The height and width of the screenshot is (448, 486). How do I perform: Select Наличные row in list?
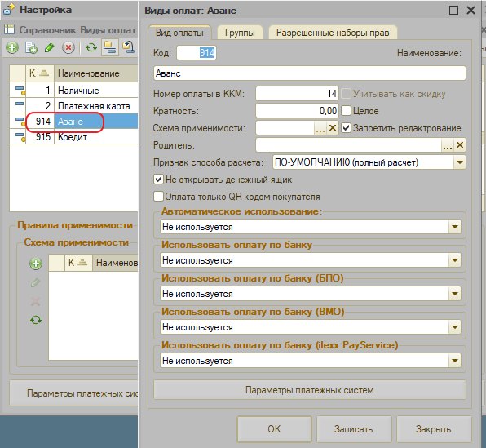coord(73,91)
